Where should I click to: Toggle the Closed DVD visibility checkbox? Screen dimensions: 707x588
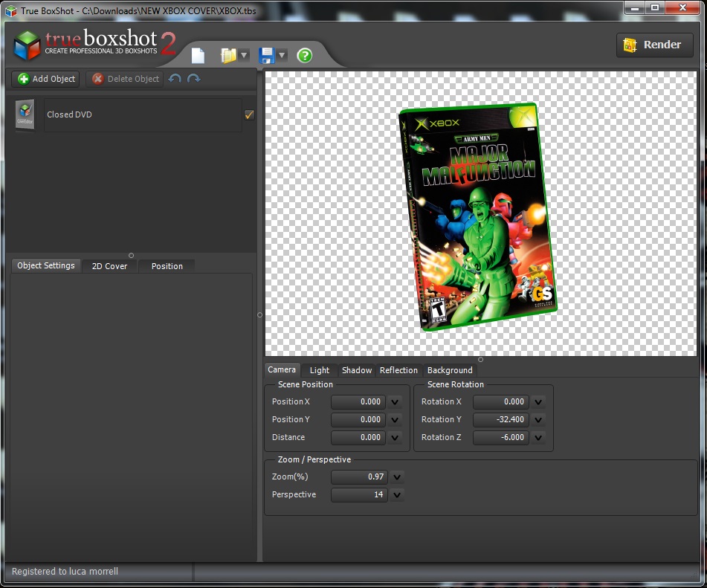tap(249, 114)
